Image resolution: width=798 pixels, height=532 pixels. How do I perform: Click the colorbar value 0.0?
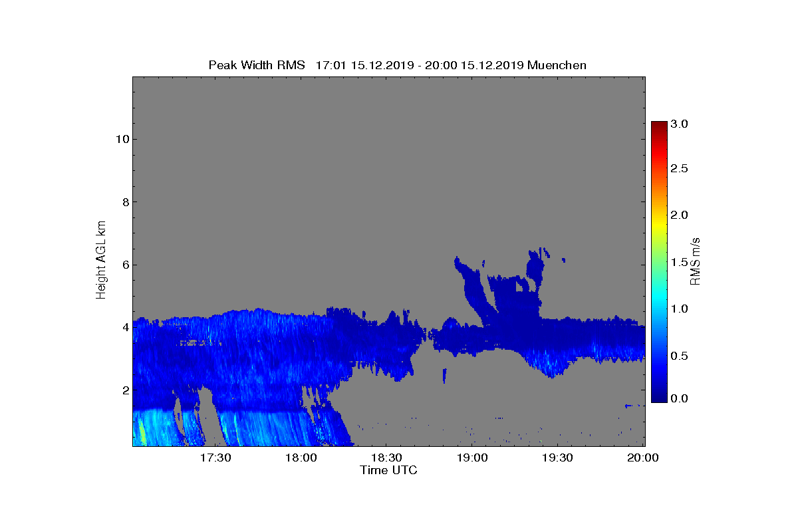(678, 398)
